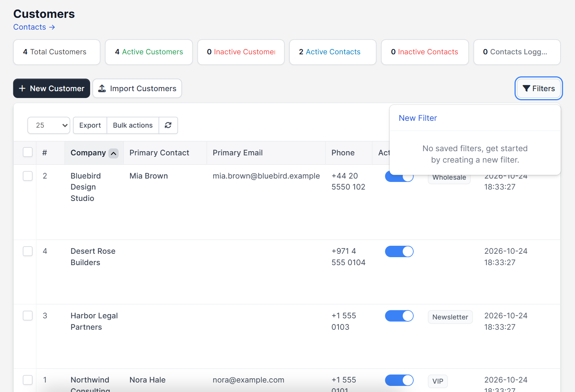Toggle active switch for Harbor Legal Partners
This screenshot has height=392, width=575.
tap(399, 316)
